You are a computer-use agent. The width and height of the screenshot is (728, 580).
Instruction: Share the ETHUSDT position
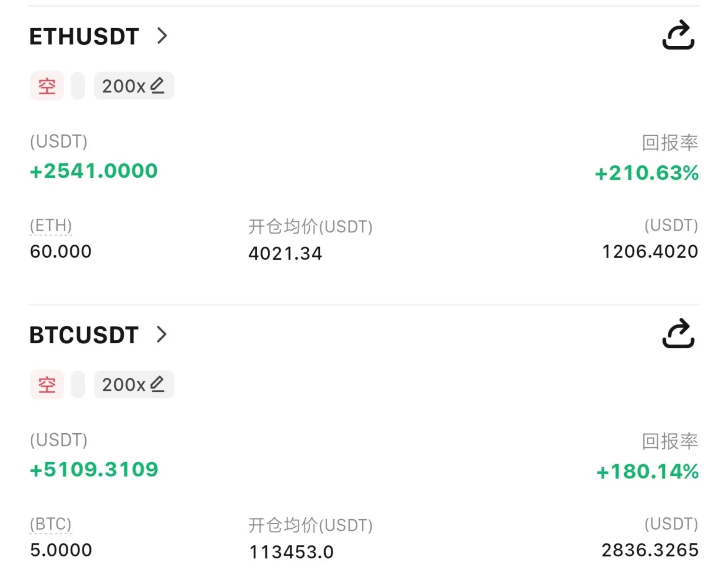678,35
